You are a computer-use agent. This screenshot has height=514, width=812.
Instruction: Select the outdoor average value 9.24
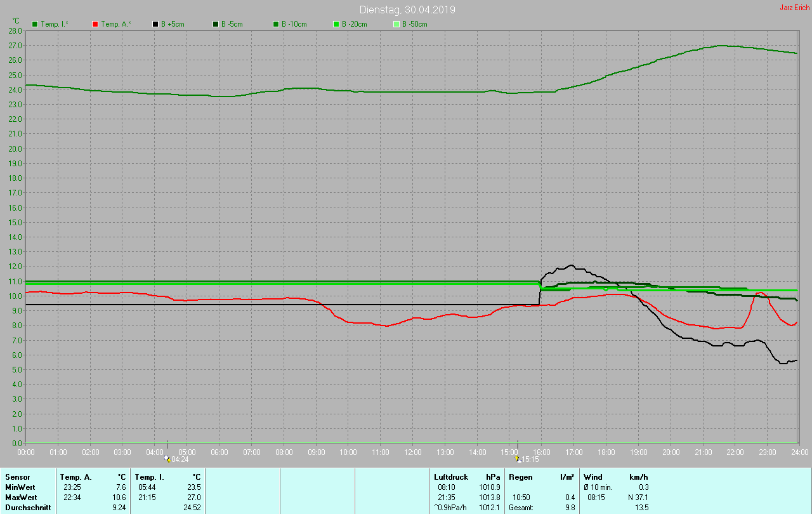(x=118, y=508)
